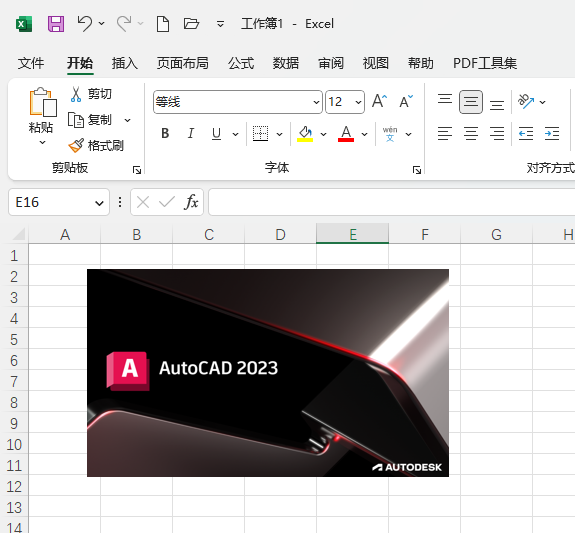Toggle bold formatting
Viewport: 575px width, 533px height.
click(165, 134)
